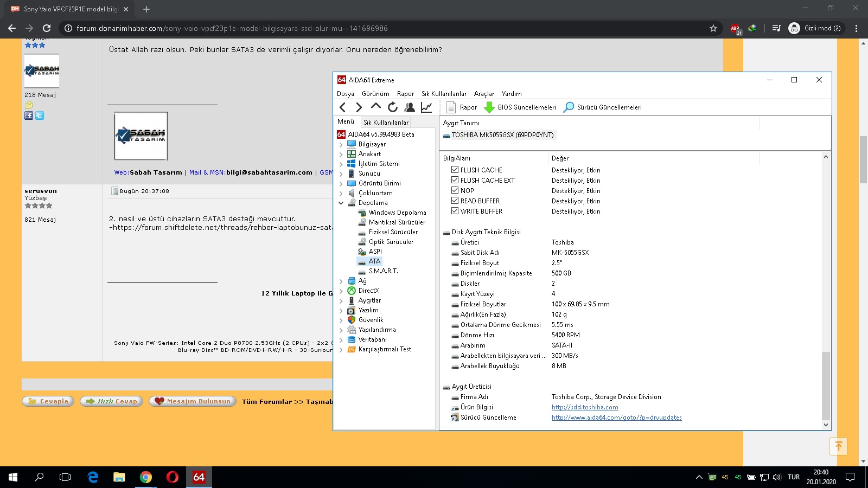Open the sdd.toshiba.com product link
Viewport: 868px width, 488px height.
tap(585, 407)
